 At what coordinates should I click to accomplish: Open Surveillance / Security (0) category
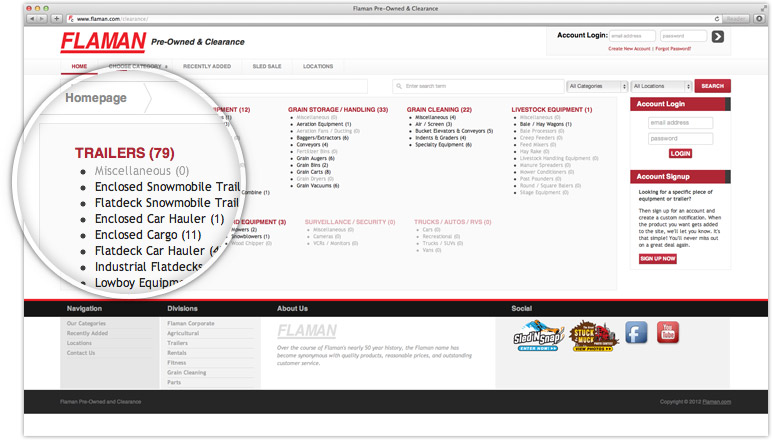tap(350, 222)
